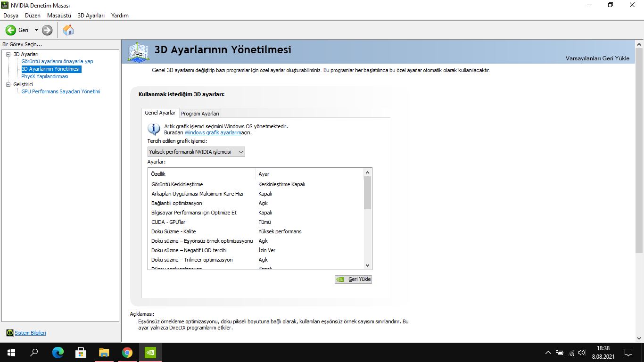Click the NVIDIA Control Panel taskbar icon
644x362 pixels.
[150, 353]
